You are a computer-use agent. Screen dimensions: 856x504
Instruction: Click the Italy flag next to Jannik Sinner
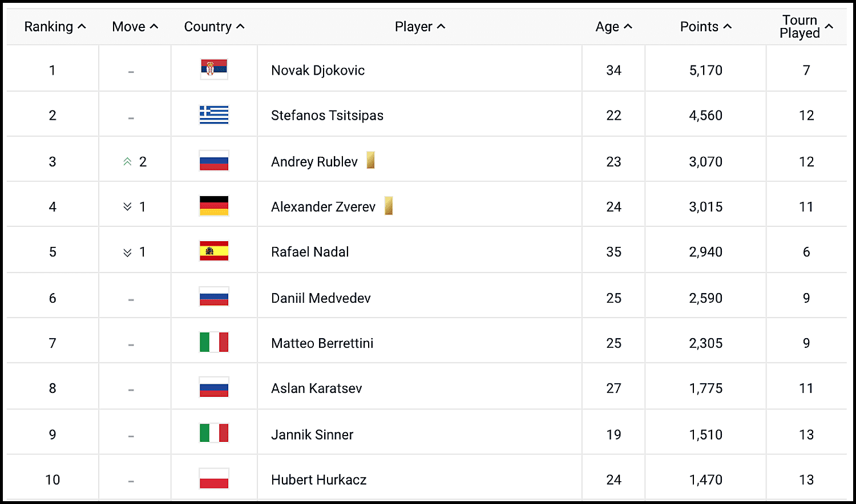(x=214, y=433)
